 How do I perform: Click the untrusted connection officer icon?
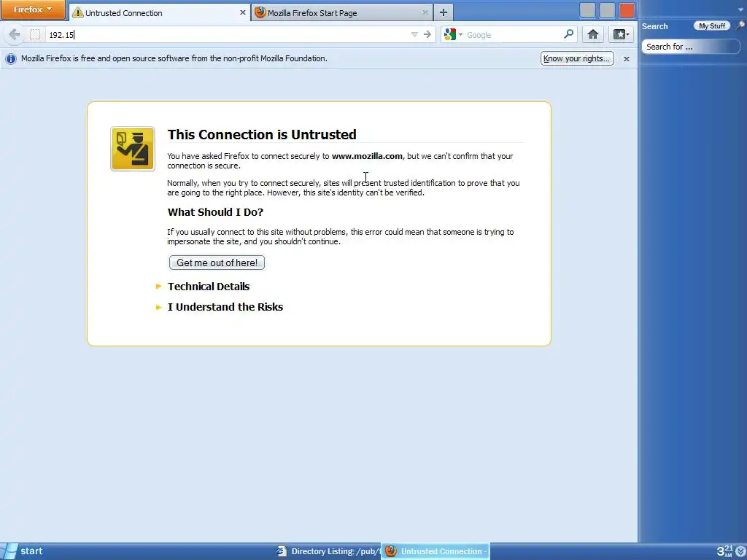tap(133, 149)
